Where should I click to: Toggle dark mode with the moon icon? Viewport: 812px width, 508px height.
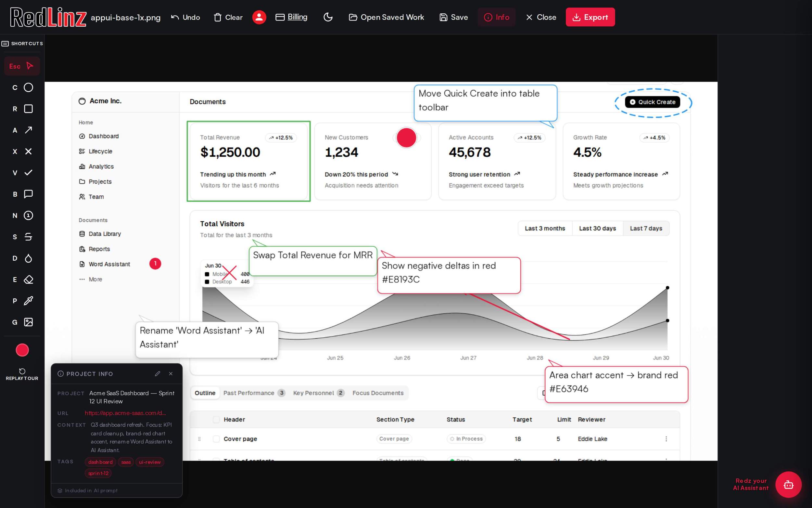pos(328,17)
